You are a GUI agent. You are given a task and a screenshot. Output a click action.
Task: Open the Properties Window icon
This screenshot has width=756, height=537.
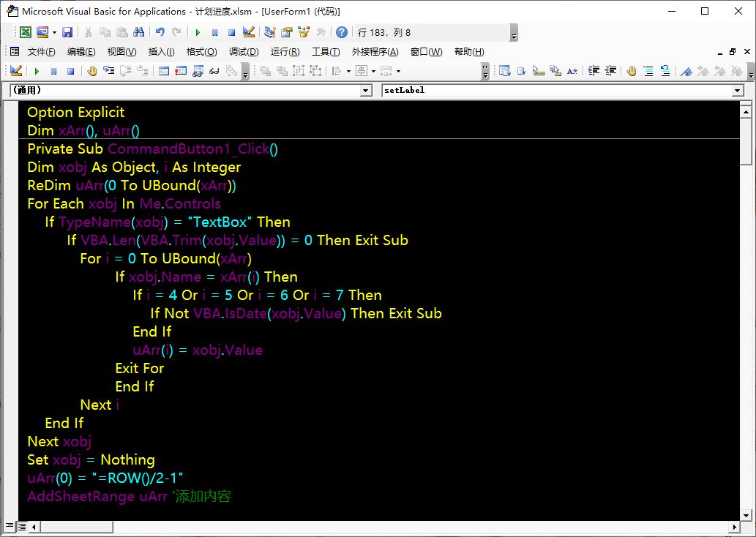click(x=286, y=32)
